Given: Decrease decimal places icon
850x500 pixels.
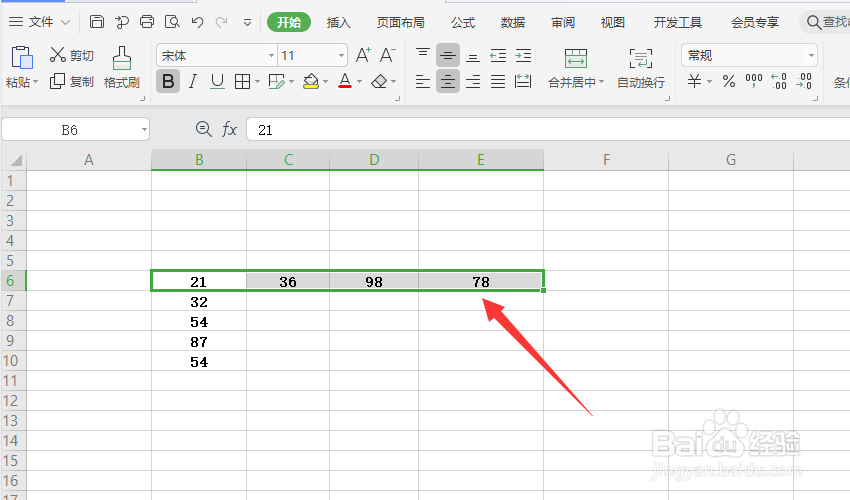Looking at the screenshot, I should (x=804, y=81).
